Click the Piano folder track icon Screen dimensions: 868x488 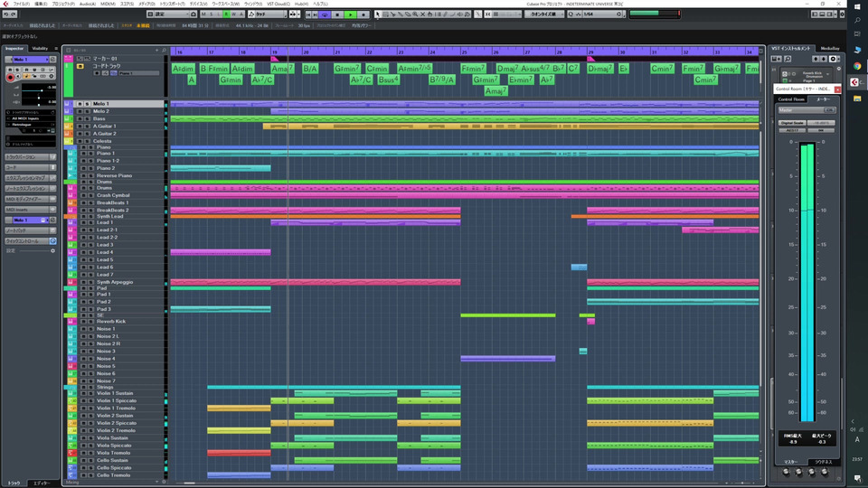[71, 147]
